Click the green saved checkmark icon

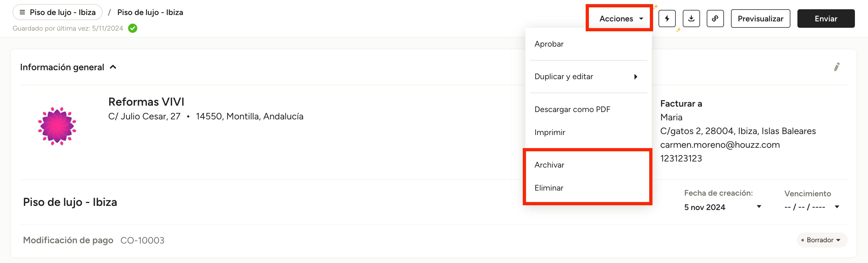pyautogui.click(x=133, y=28)
